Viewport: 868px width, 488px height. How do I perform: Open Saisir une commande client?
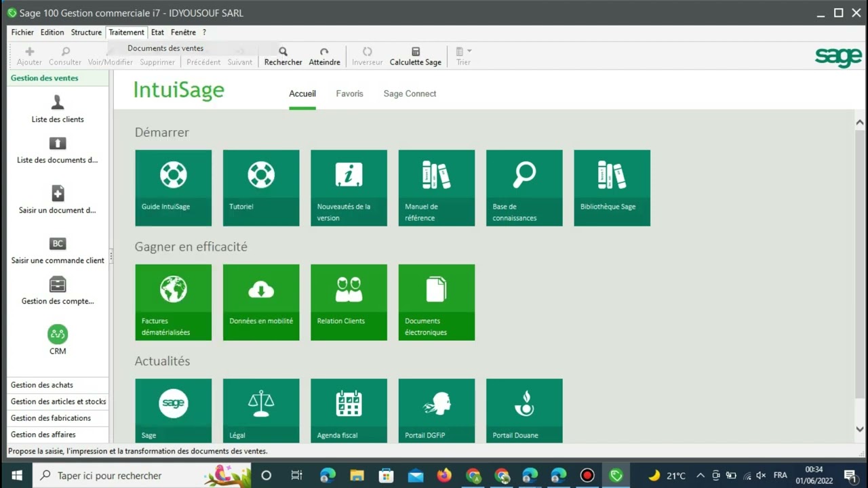click(x=58, y=250)
